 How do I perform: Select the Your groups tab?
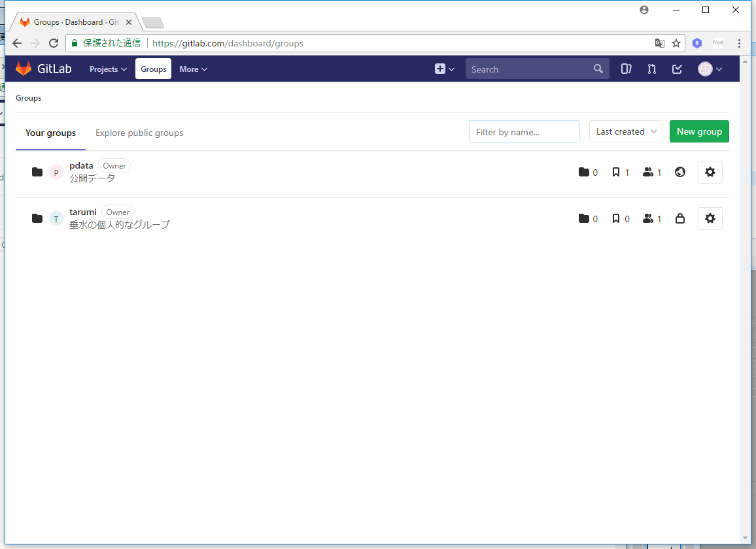point(50,133)
